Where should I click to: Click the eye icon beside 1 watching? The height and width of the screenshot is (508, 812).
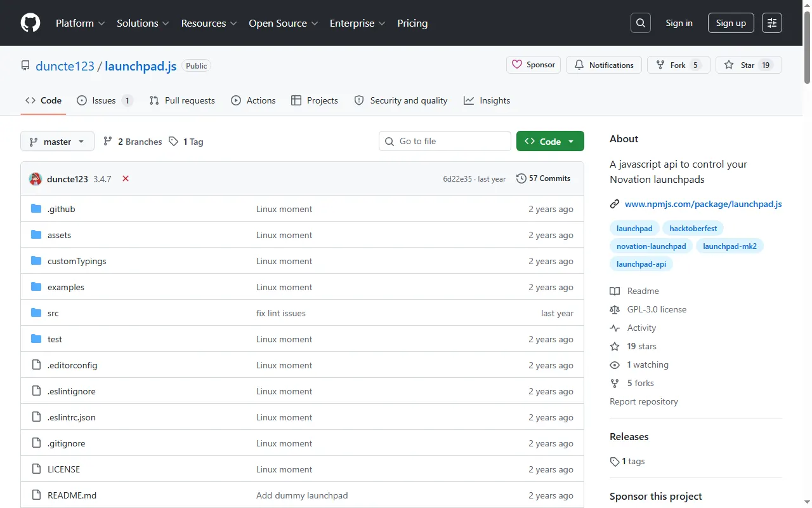615,364
